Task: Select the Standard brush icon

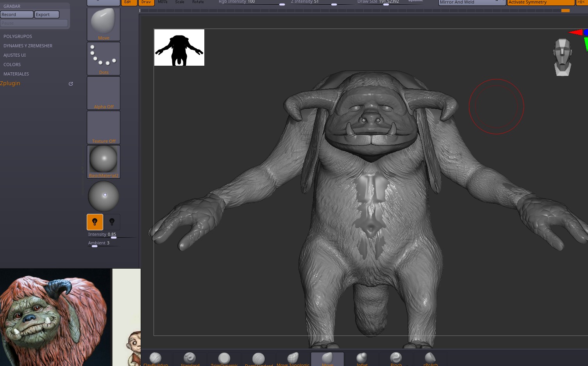Action: coord(190,359)
